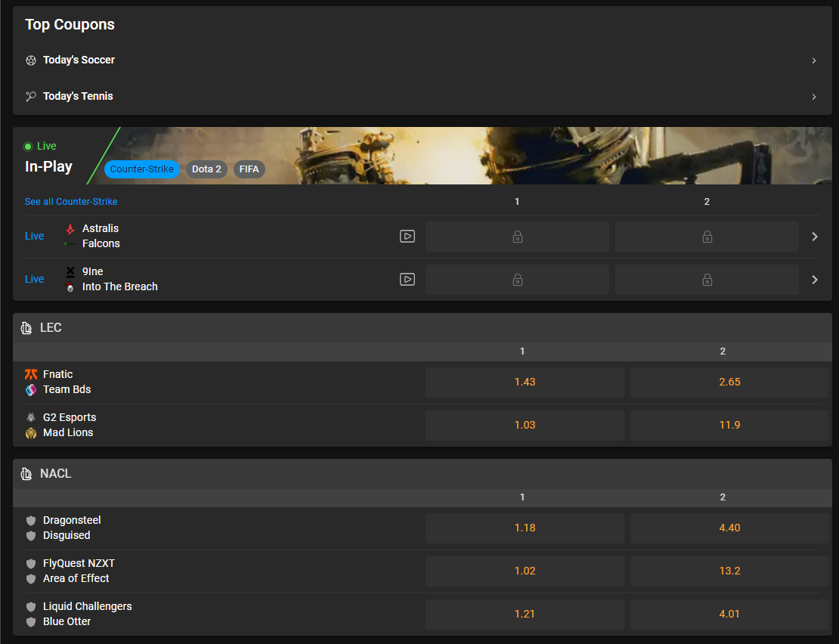Open the LEC section header

423,328
